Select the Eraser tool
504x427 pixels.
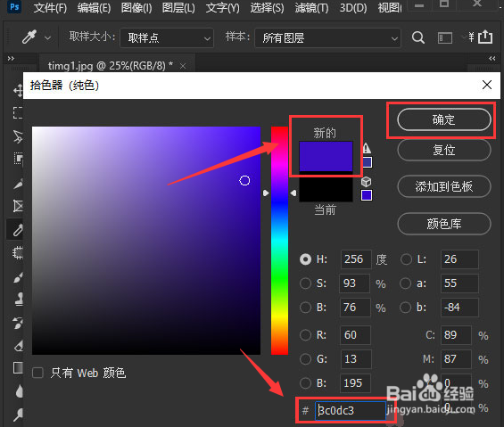coord(19,346)
